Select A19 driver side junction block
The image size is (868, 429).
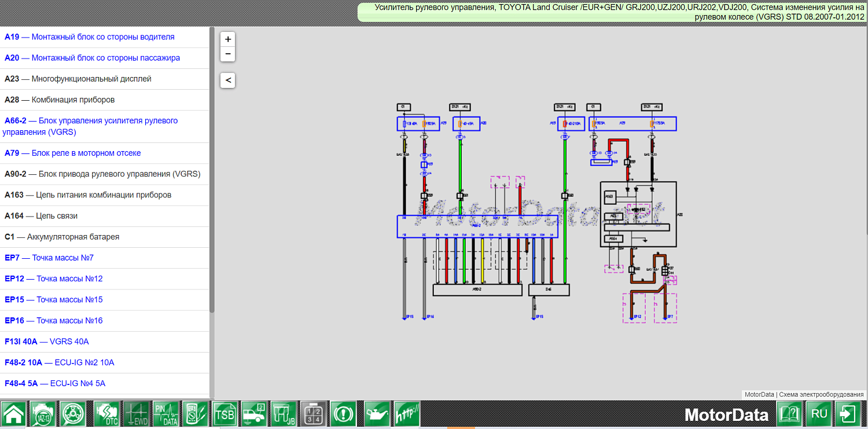89,37
